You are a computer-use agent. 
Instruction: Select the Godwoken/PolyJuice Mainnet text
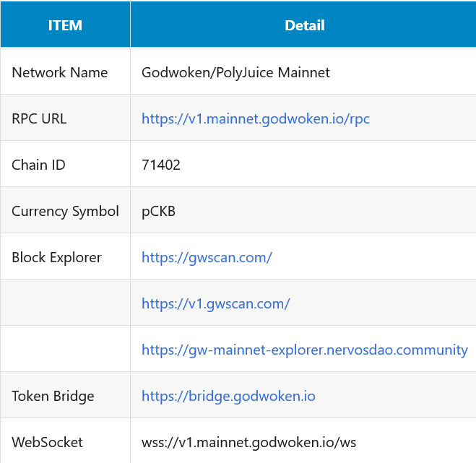(235, 72)
